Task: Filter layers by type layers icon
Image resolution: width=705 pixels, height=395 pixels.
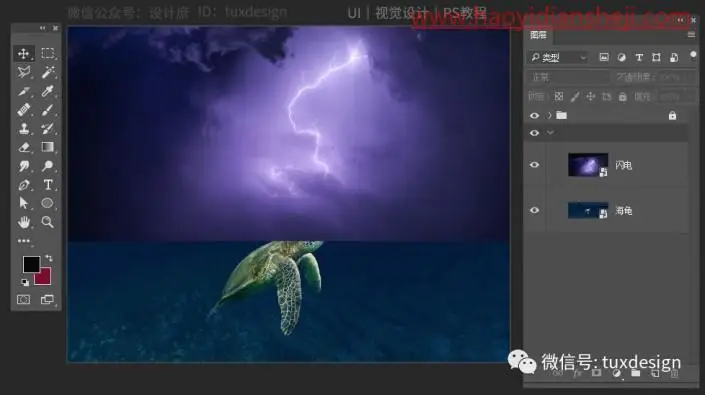Action: pos(639,57)
